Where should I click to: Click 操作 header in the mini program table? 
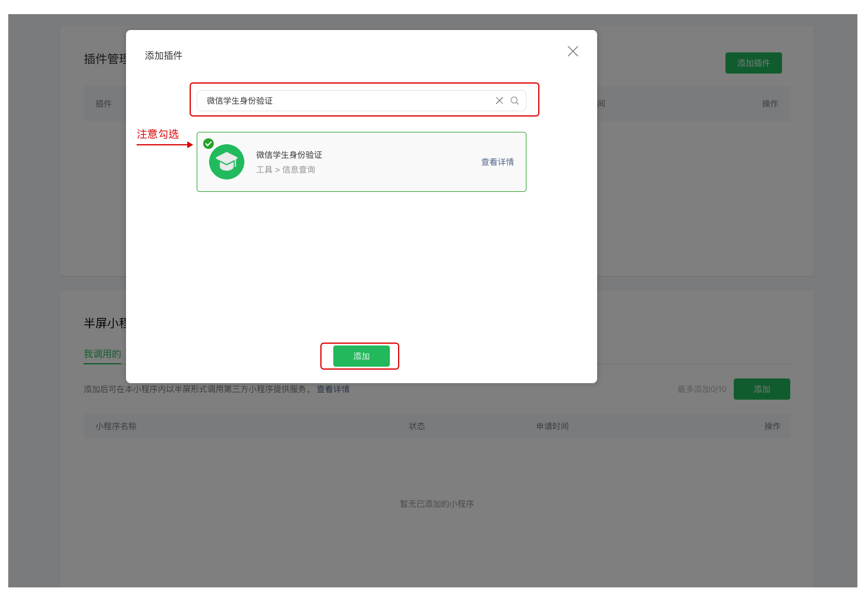click(x=772, y=426)
